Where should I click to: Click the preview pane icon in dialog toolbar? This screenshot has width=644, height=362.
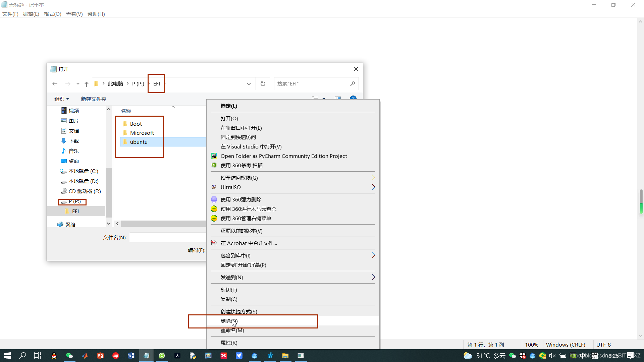tap(338, 99)
